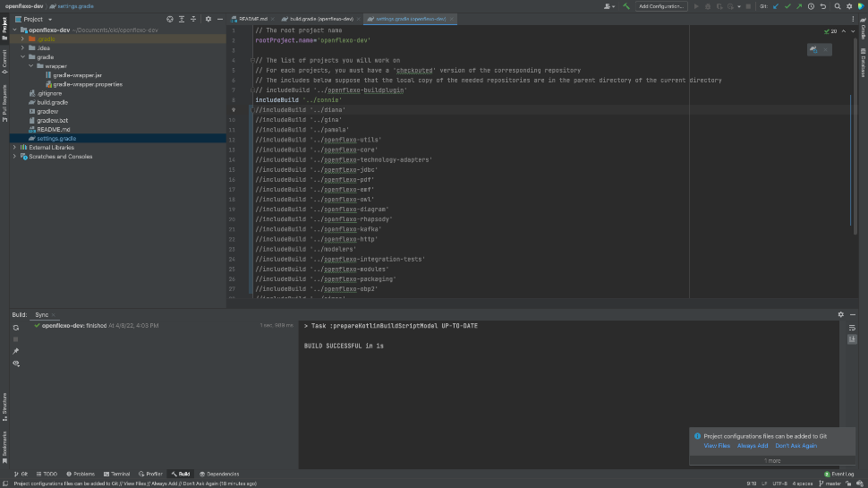Open Build panel settings gear
This screenshot has height=488, width=868.
[x=841, y=314]
